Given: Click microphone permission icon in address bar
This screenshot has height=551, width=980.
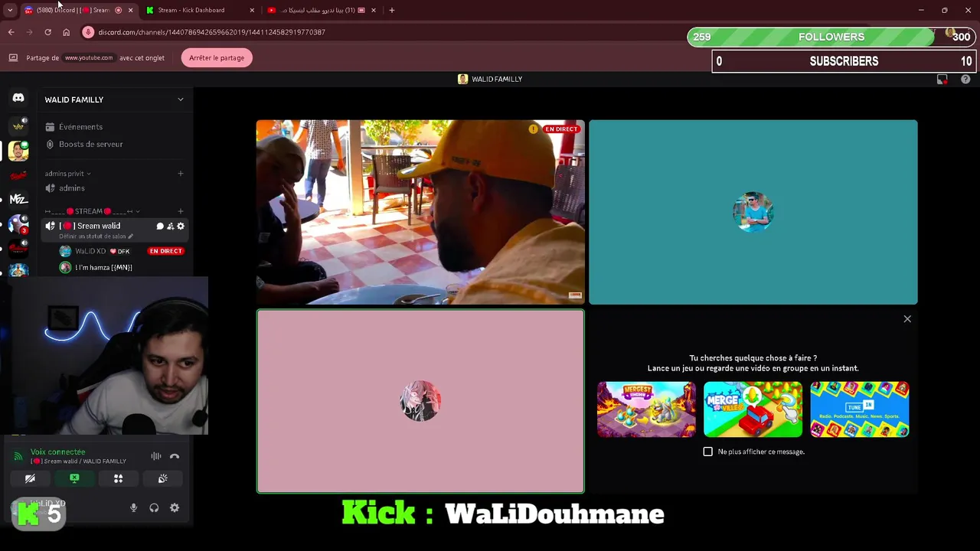Looking at the screenshot, I should click(88, 32).
